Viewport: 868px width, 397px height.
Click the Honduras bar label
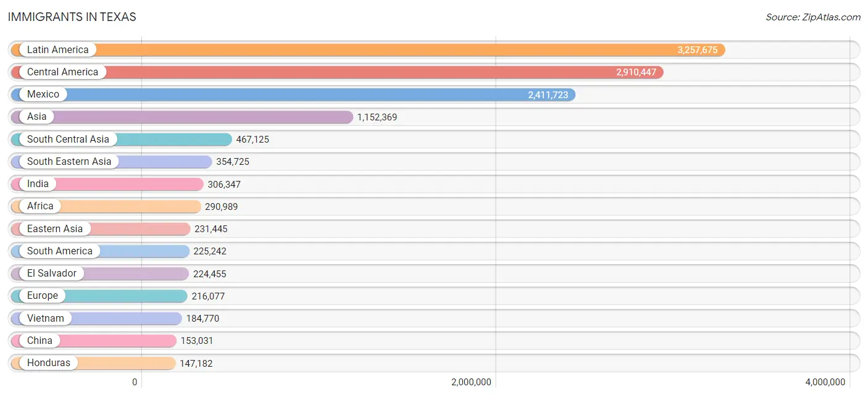tap(49, 363)
